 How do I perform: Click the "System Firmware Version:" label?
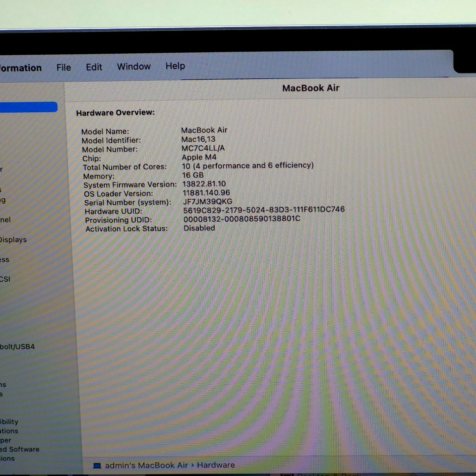click(130, 185)
